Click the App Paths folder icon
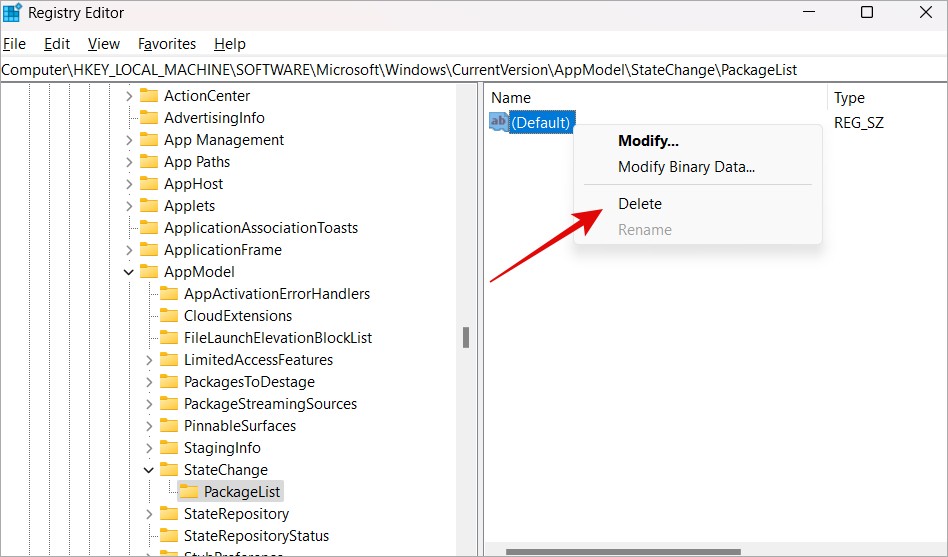Viewport: 948px width, 557px height. coord(149,161)
